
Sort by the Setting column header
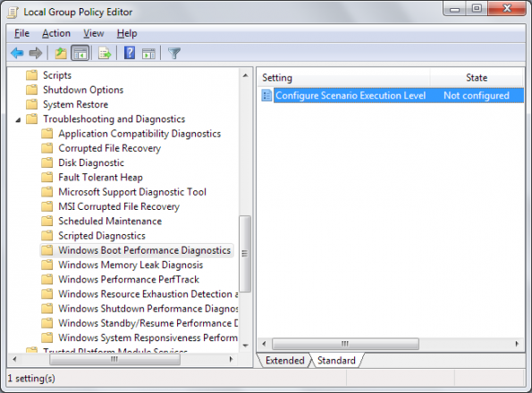(x=343, y=78)
